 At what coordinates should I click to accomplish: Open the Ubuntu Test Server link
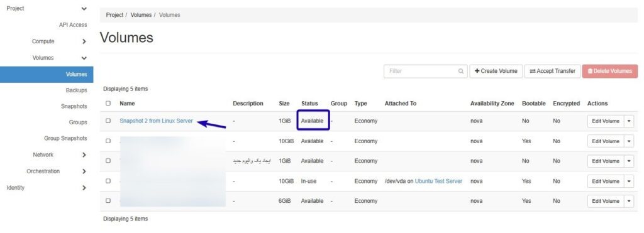click(438, 182)
